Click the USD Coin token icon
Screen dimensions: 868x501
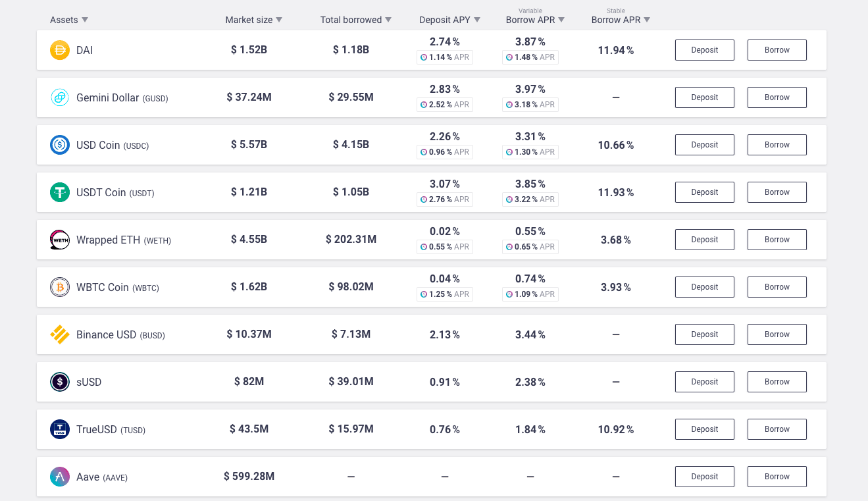[60, 145]
